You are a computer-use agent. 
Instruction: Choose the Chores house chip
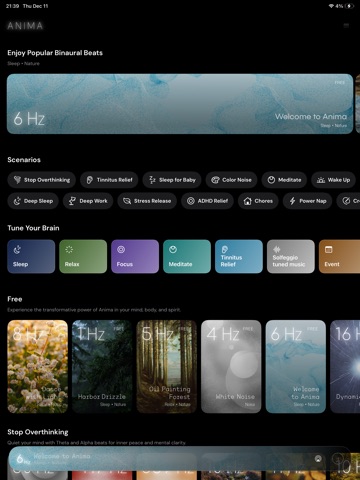point(258,201)
